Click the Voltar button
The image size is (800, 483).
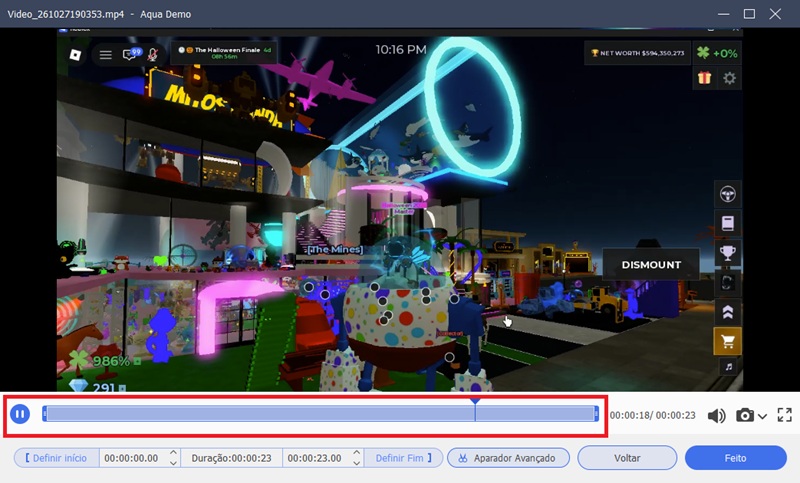tap(627, 458)
